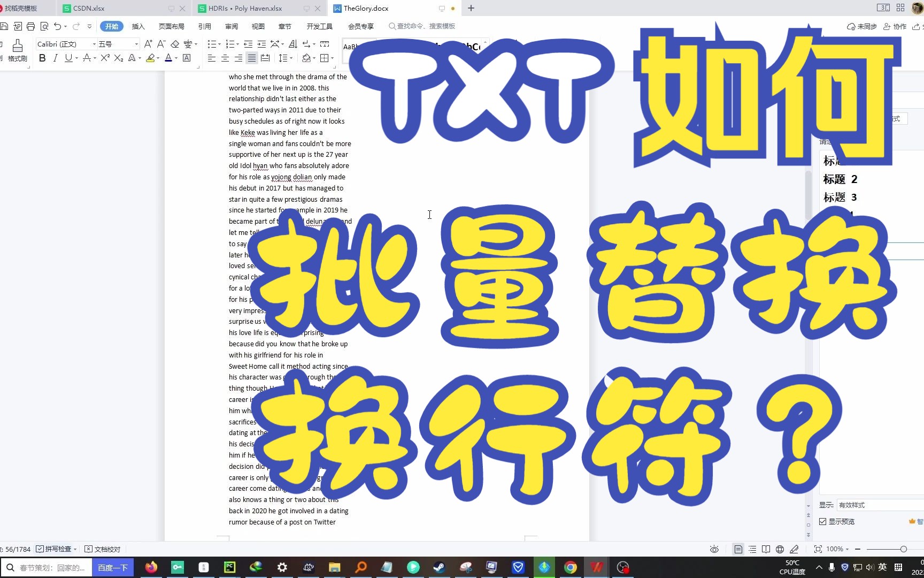Open highlight color dropdown arrow
The image size is (924, 578).
coord(158,58)
